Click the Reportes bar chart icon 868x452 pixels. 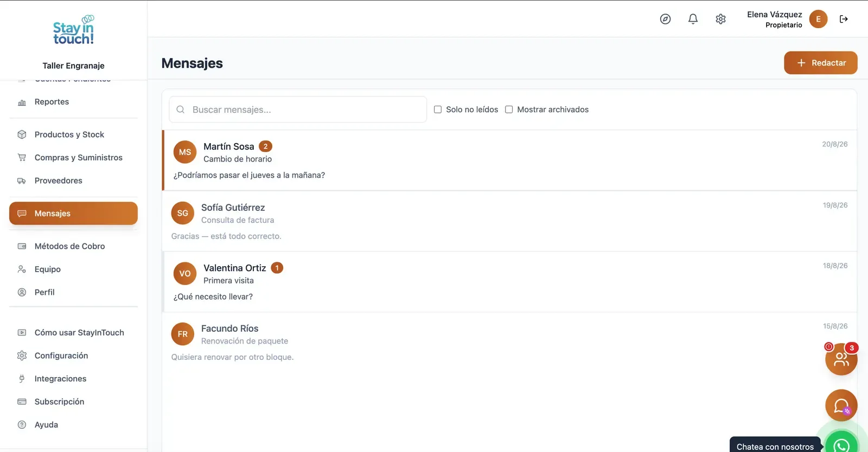[x=22, y=102]
